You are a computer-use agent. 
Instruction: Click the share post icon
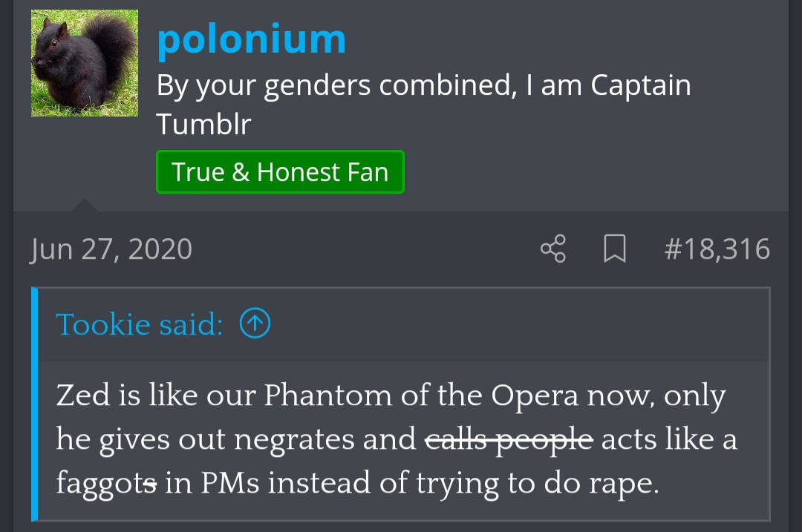point(553,249)
